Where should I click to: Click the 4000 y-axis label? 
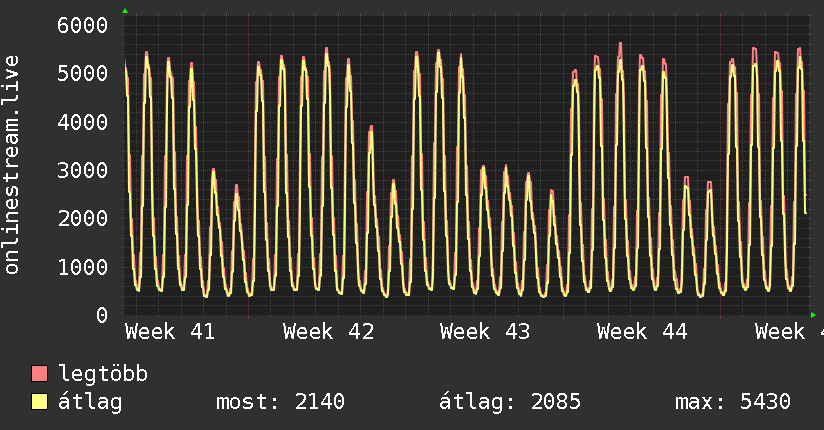tap(83, 122)
